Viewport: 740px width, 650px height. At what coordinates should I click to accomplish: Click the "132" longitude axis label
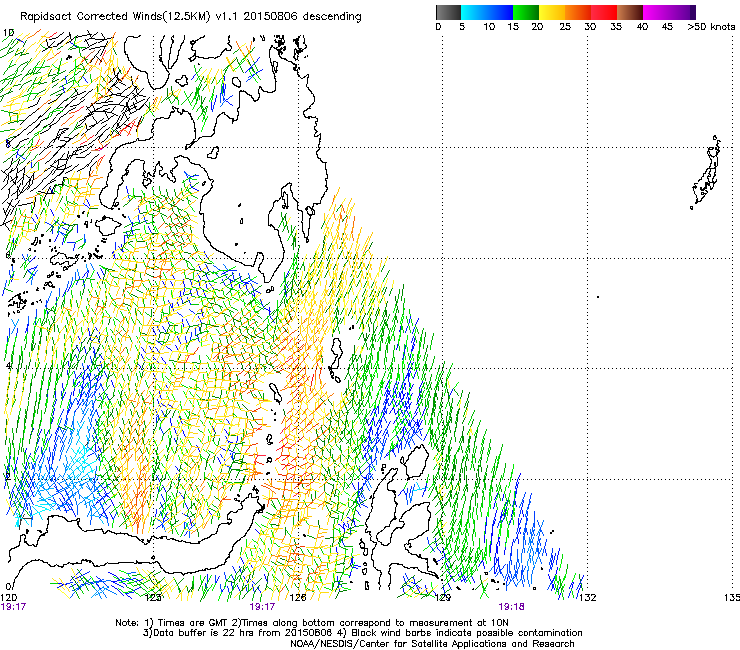point(588,598)
